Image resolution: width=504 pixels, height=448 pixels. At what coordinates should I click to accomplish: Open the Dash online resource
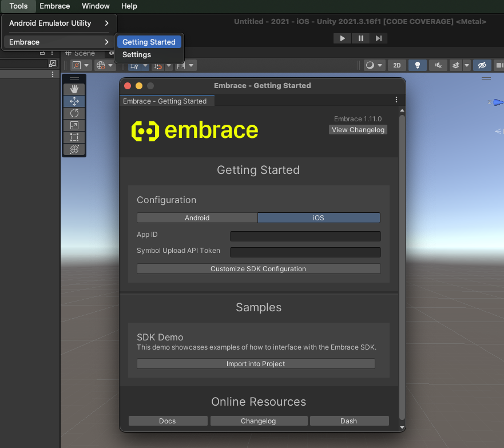click(x=349, y=421)
